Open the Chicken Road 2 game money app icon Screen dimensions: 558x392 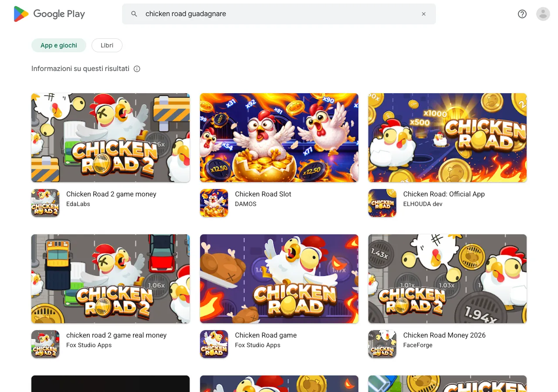coord(45,203)
